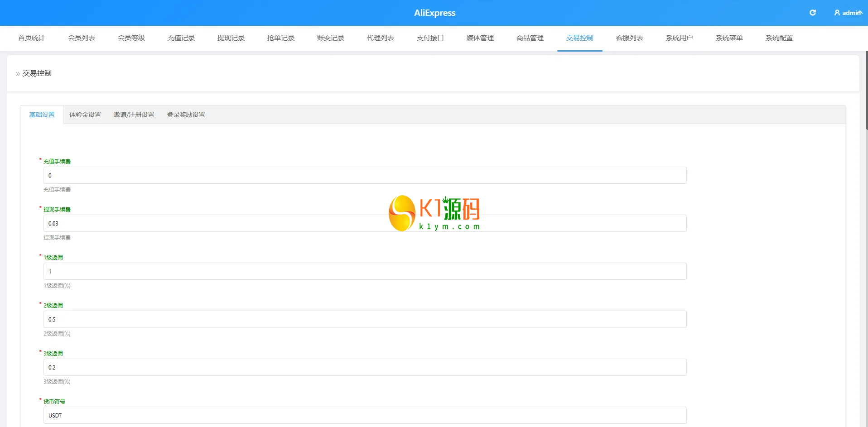Open 账变记录 menu item

click(331, 38)
